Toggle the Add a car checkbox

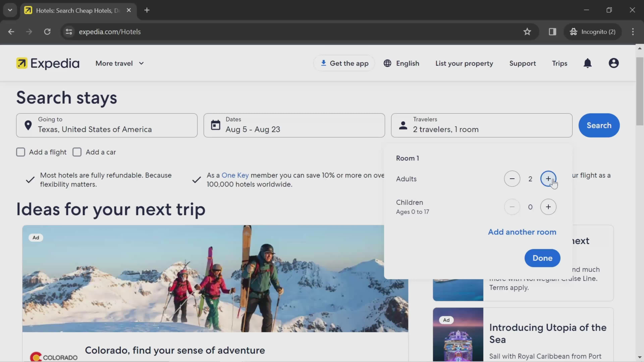(77, 152)
